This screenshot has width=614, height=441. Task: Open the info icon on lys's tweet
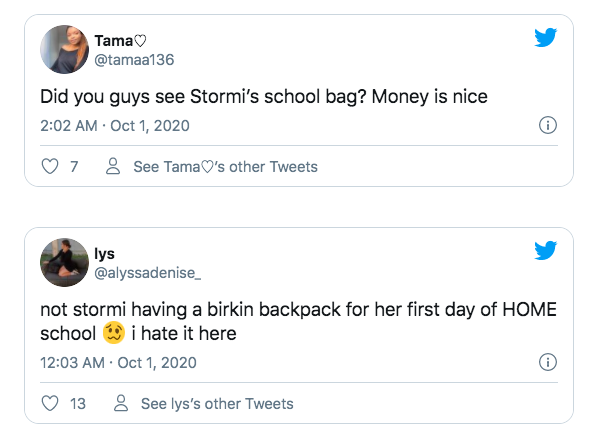[547, 362]
